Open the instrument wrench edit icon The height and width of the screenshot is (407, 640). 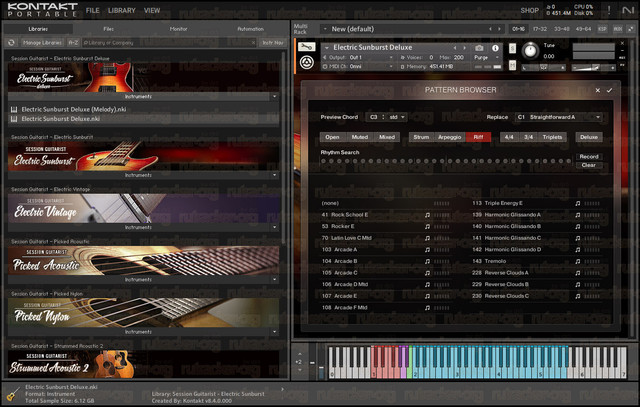(306, 47)
